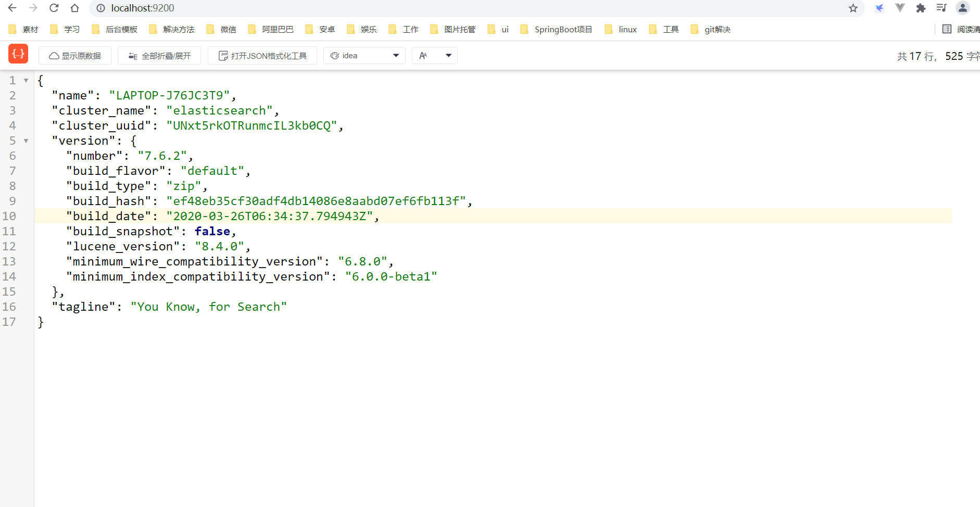Open the 工具 bookmark folder

[x=664, y=29]
